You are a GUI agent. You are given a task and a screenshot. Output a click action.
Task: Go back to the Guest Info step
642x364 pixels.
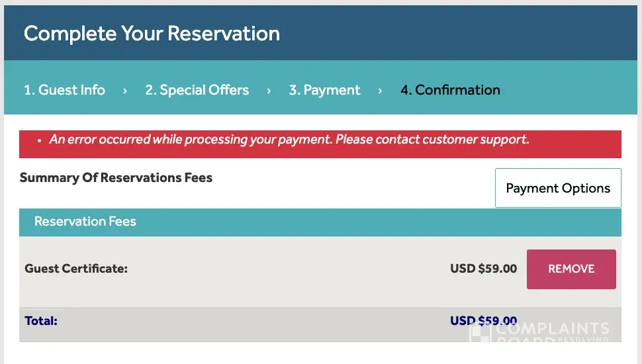[64, 90]
